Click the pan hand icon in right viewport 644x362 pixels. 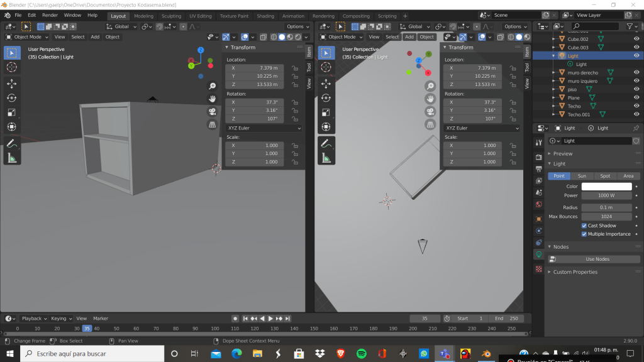(x=430, y=99)
